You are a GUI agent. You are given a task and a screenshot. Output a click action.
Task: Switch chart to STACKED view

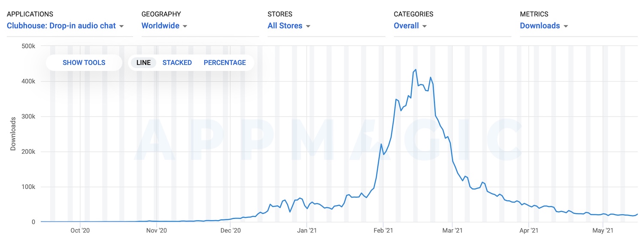coord(177,63)
